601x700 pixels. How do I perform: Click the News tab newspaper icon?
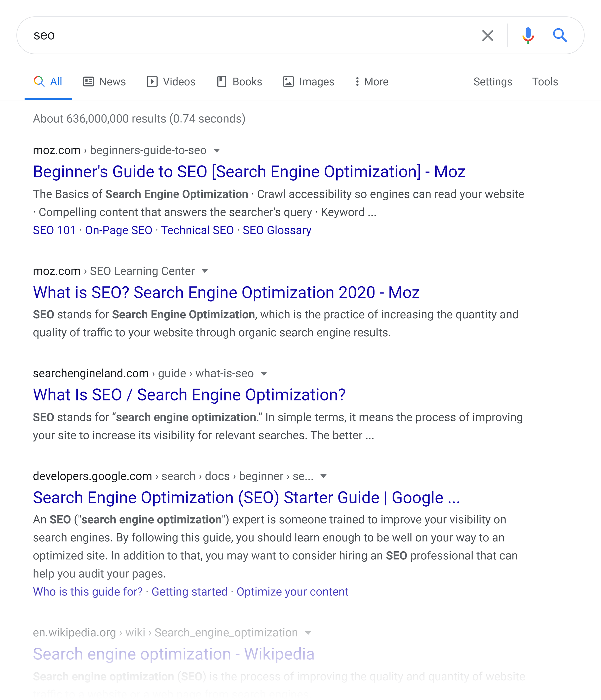pos(88,81)
